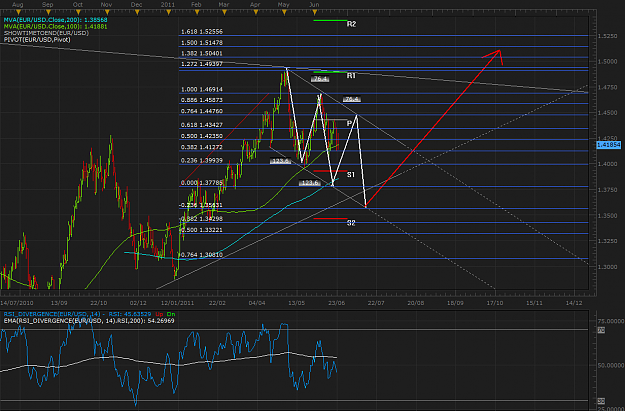The height and width of the screenshot is (411, 625).
Task: Select Fibonacci level 1.000 1.46914
Action: [202, 90]
